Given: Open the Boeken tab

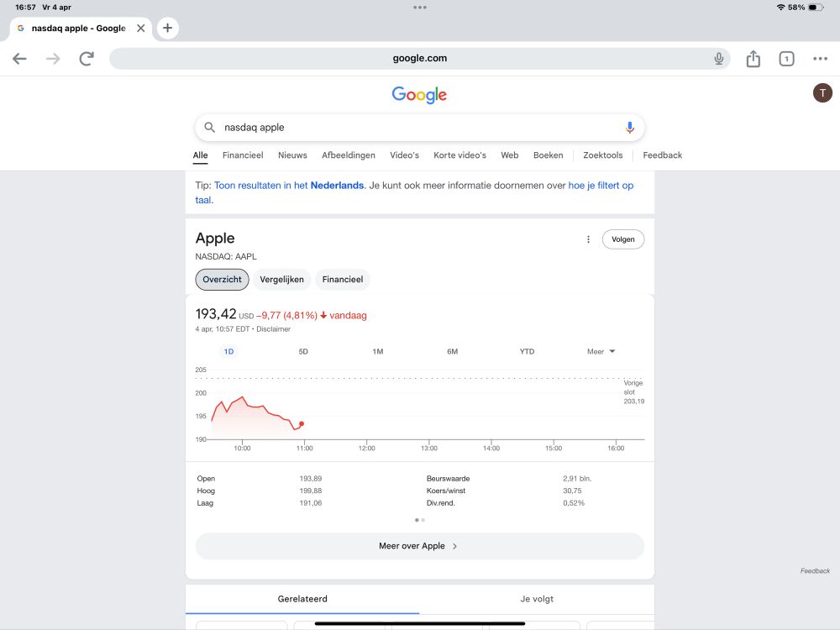Looking at the screenshot, I should pos(548,155).
